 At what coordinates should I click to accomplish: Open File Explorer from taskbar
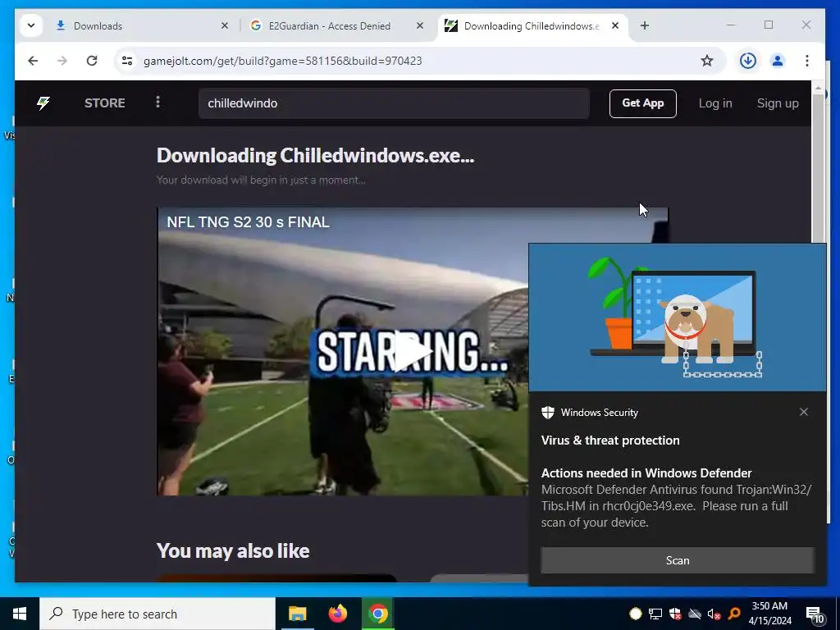[297, 614]
